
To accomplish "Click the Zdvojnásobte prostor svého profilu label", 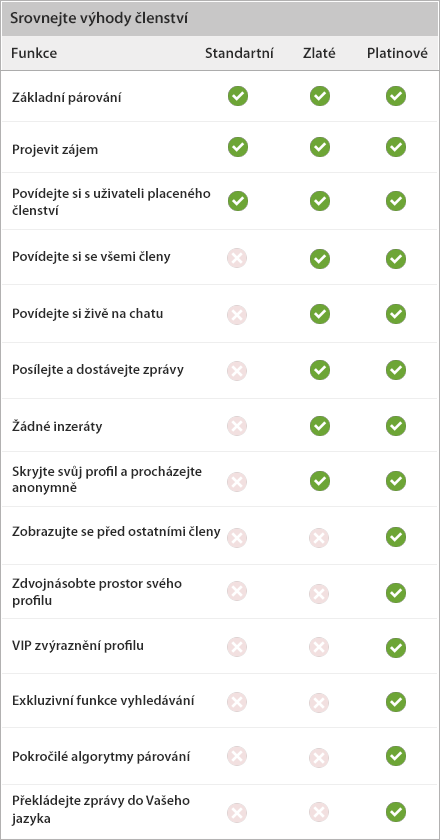I will click(97, 592).
